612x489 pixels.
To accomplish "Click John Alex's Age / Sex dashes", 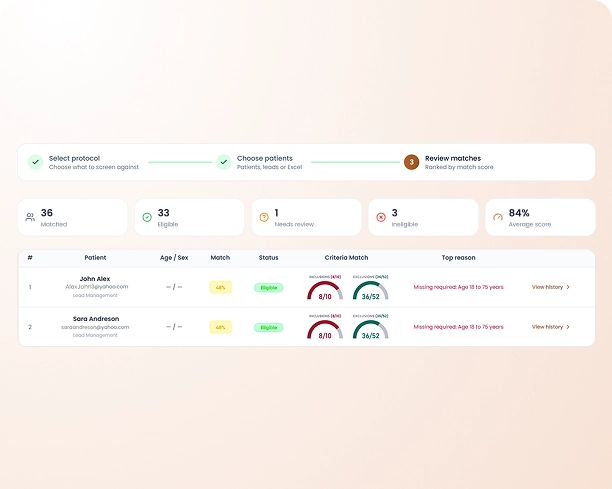I will [x=174, y=287].
